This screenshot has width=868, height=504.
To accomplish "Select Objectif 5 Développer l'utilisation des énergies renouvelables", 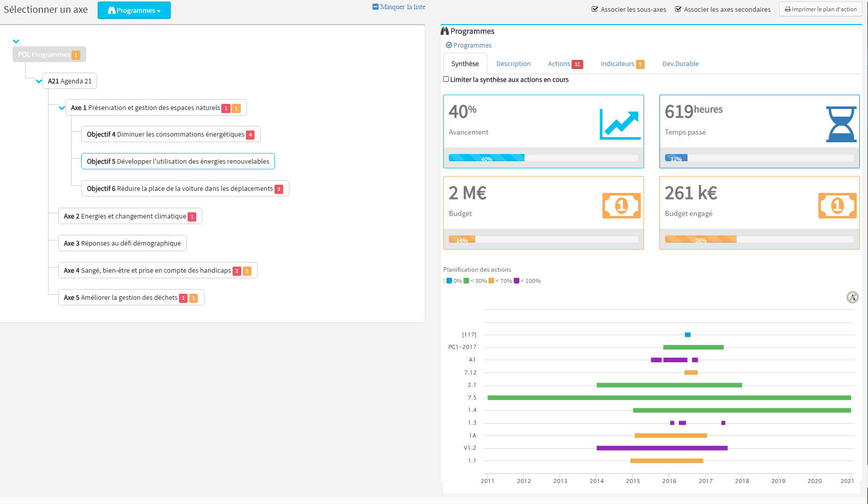I will click(x=178, y=161).
